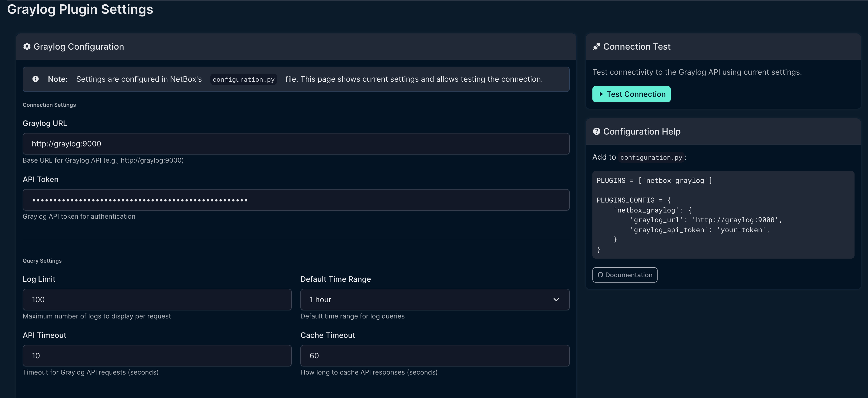868x398 pixels.
Task: Open the Documentation link
Action: pos(625,275)
